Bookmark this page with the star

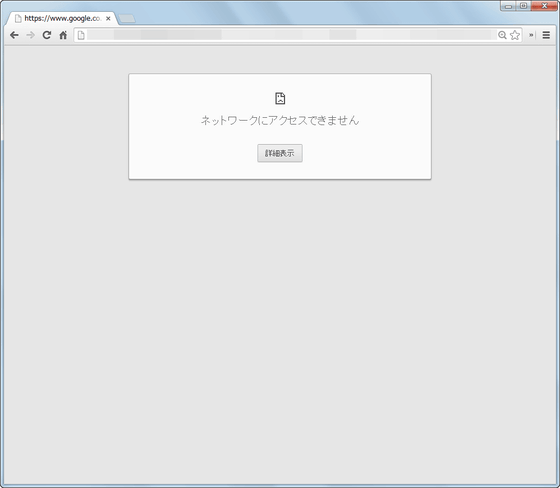(x=515, y=35)
